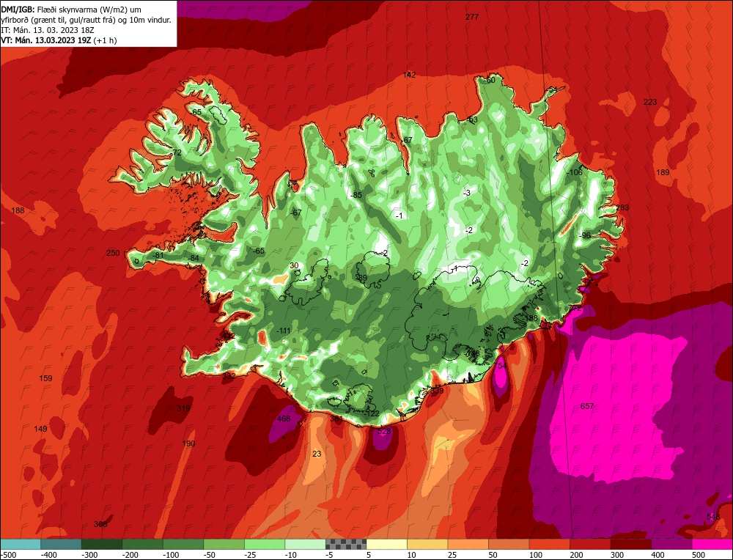733x560 pixels.
Task: Click the magenta legend swatch right of 500
Action: click(x=712, y=544)
